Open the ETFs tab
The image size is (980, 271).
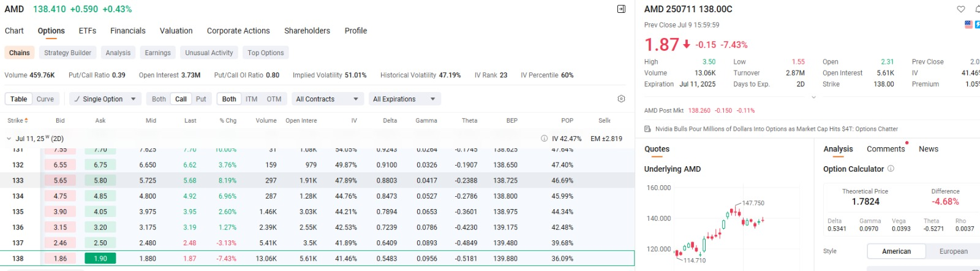(87, 31)
